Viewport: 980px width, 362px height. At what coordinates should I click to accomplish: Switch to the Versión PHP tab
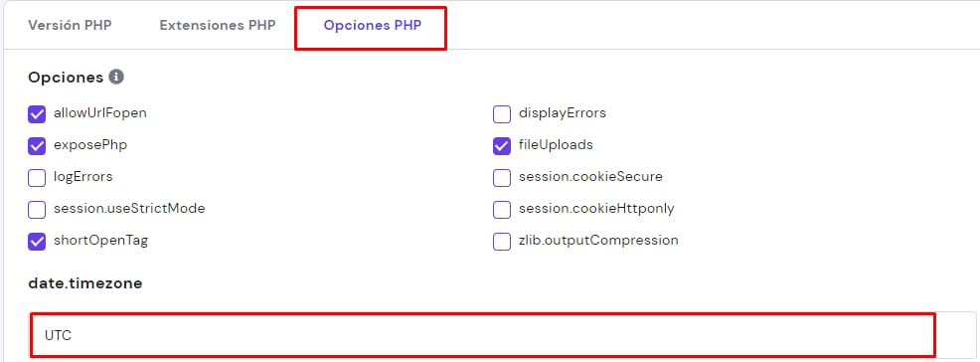(70, 26)
